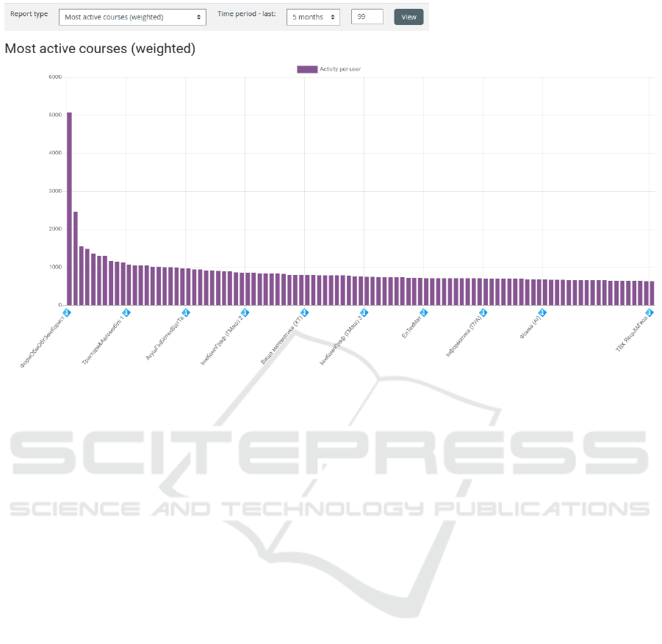Click the icon next to ТракториАвтомобілі 1
The image size is (662, 644).
pyautogui.click(x=126, y=312)
